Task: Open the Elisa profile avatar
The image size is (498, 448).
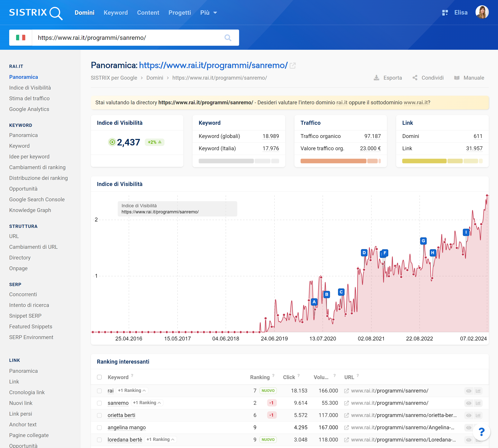Action: pyautogui.click(x=482, y=12)
